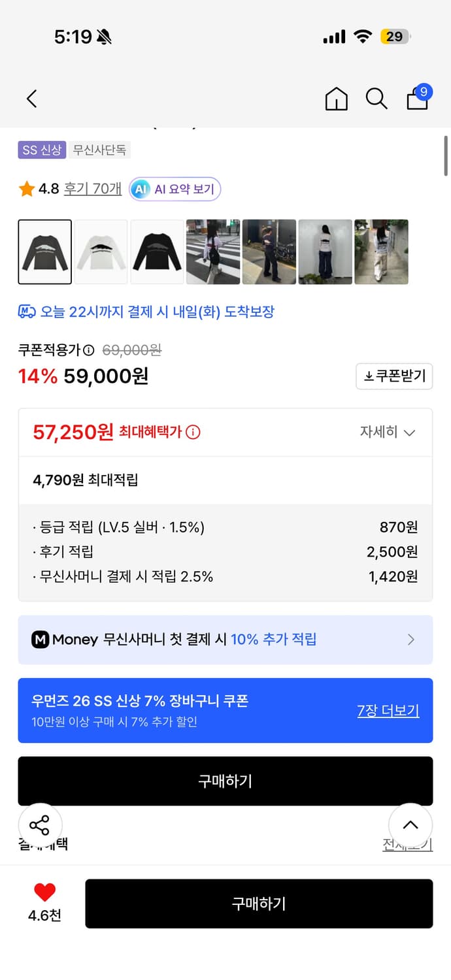Tap the 쿠폰받기 coupon download button
The width and height of the screenshot is (451, 980).
point(394,376)
